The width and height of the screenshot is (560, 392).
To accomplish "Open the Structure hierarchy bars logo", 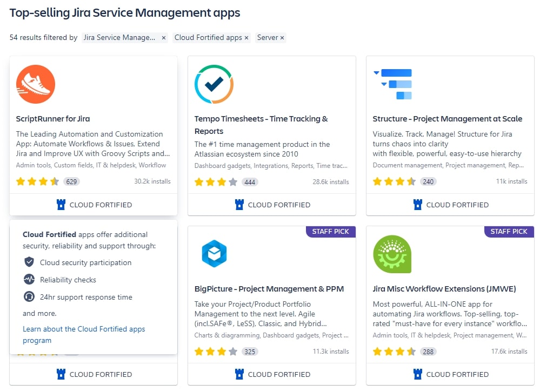I will (392, 84).
